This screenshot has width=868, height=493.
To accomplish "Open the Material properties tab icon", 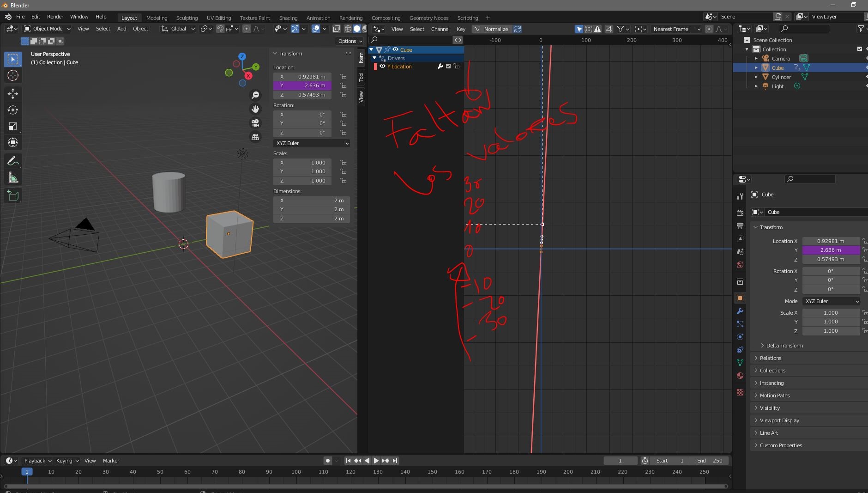I will [740, 376].
